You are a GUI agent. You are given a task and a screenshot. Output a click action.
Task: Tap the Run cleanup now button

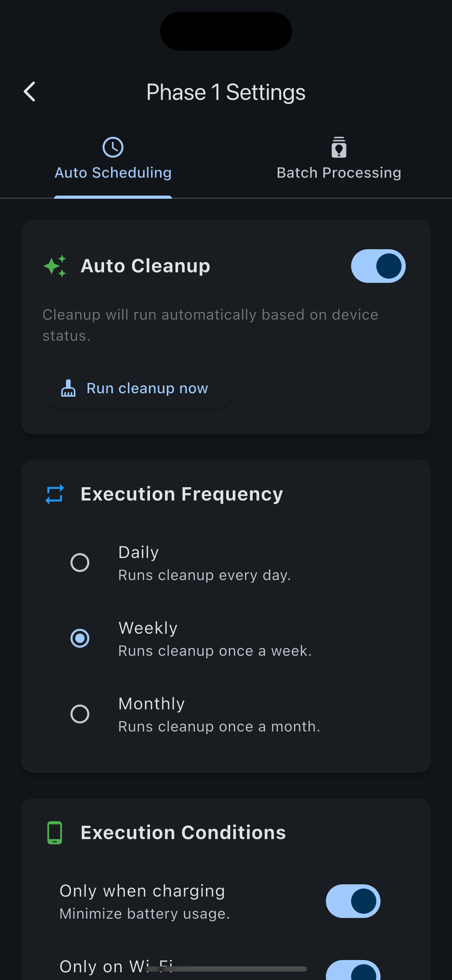(x=138, y=388)
